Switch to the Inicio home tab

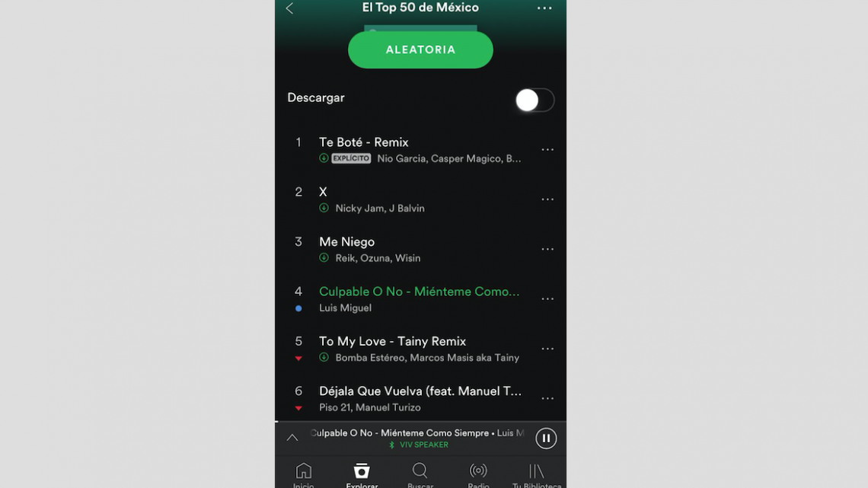coord(303,476)
